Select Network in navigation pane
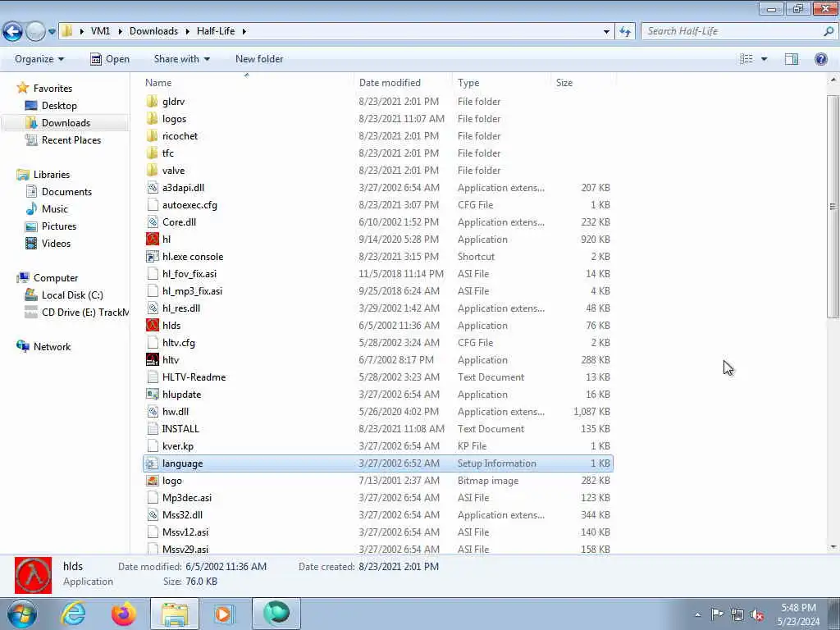 pyautogui.click(x=52, y=347)
